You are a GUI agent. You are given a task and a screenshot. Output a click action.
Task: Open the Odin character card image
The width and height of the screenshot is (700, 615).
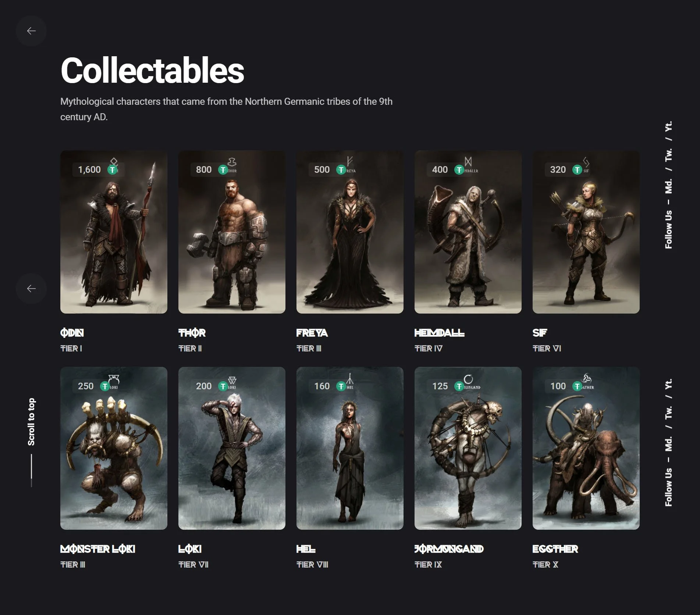pos(114,232)
